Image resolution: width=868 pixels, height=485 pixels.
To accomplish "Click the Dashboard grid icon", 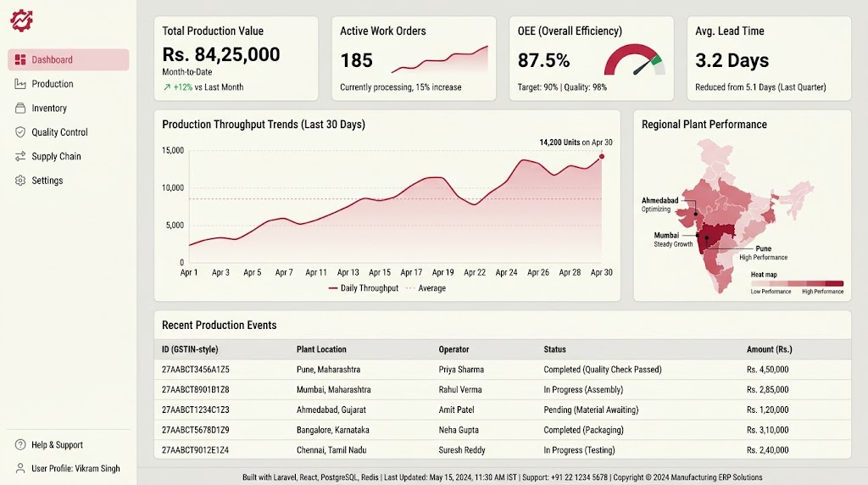I will (20, 60).
